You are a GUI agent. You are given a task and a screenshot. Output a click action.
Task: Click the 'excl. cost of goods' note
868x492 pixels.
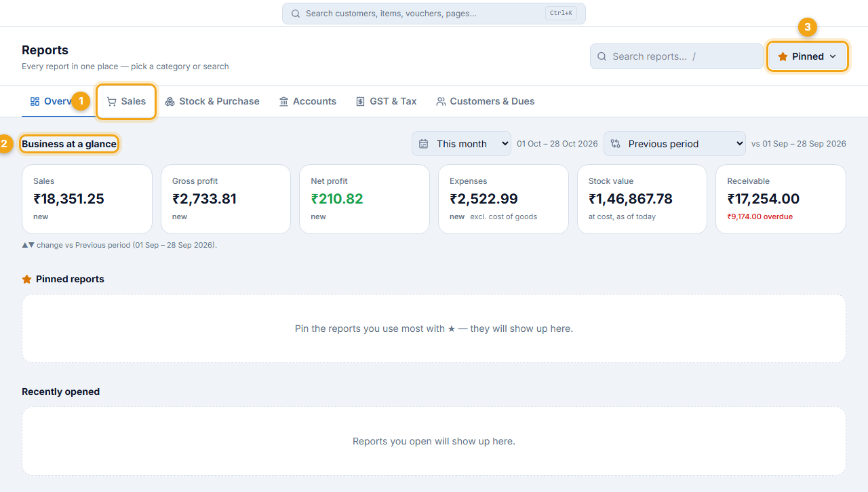504,217
